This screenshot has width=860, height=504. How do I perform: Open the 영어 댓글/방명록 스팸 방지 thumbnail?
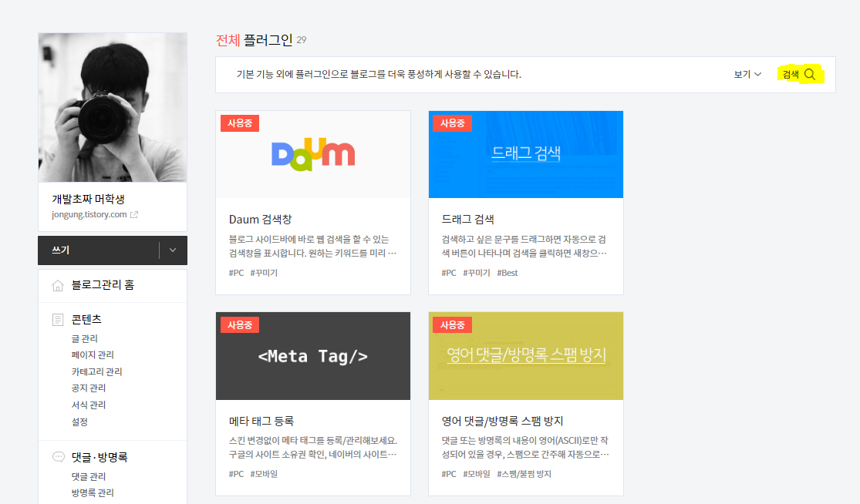pos(526,356)
